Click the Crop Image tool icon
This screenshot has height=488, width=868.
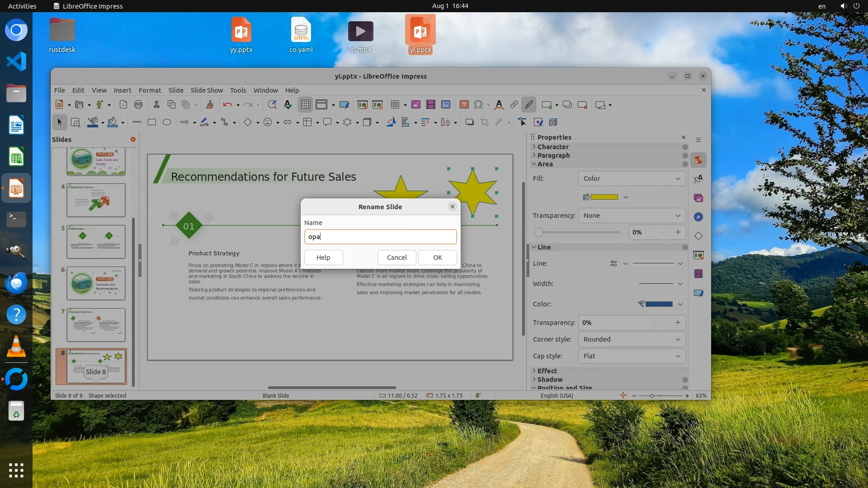pos(485,122)
